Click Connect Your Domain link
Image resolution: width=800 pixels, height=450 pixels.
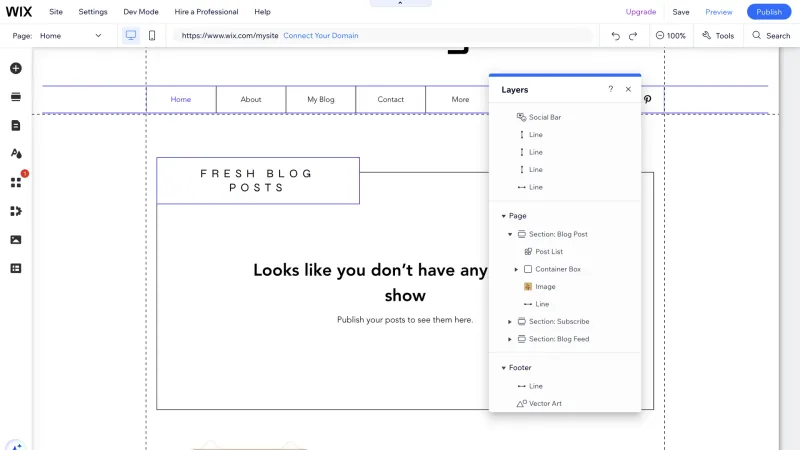tap(321, 36)
